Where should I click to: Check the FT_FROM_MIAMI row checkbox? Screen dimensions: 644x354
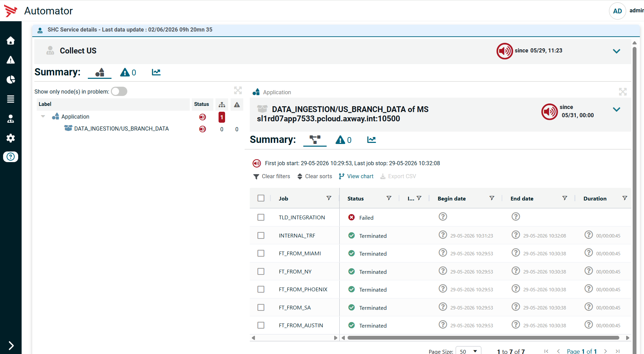pyautogui.click(x=261, y=253)
